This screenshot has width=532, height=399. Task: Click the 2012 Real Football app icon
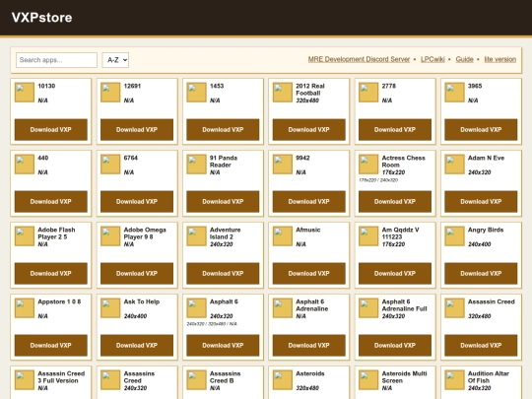[x=283, y=93]
